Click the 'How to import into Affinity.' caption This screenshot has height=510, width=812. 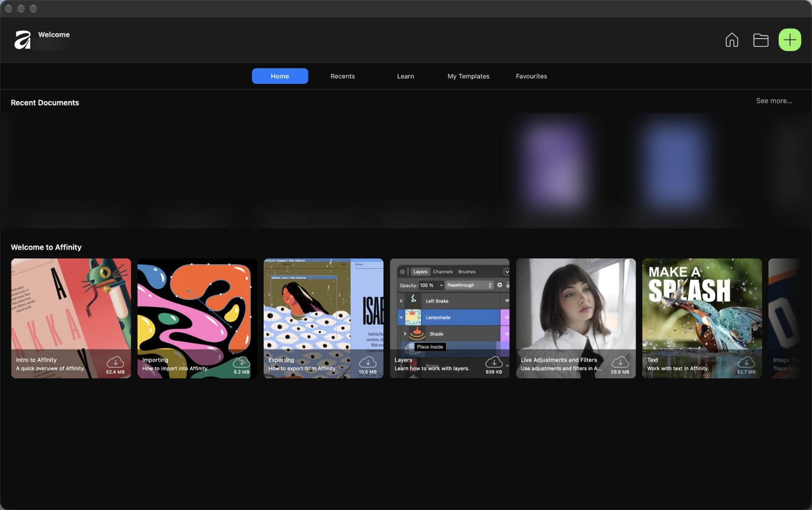(x=175, y=368)
